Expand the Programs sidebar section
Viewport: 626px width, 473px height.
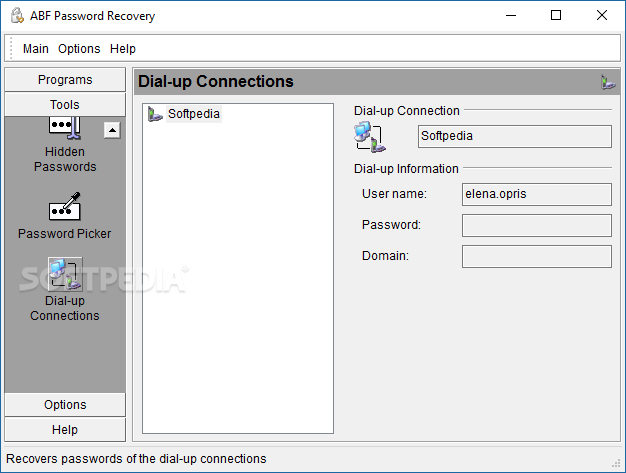pyautogui.click(x=65, y=79)
